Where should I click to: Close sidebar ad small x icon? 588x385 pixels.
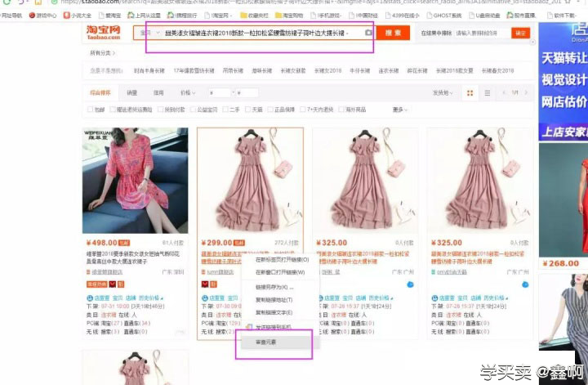(x=532, y=42)
